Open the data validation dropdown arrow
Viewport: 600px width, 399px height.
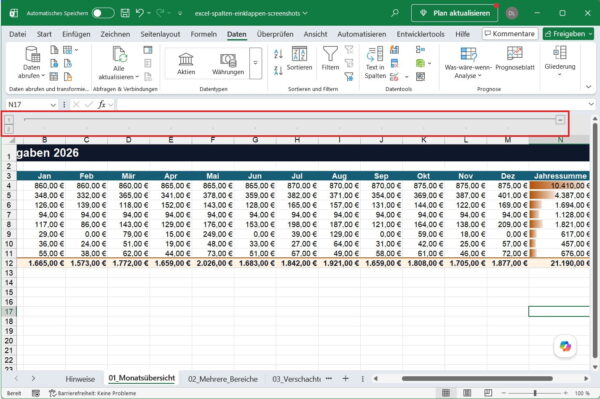[x=406, y=77]
